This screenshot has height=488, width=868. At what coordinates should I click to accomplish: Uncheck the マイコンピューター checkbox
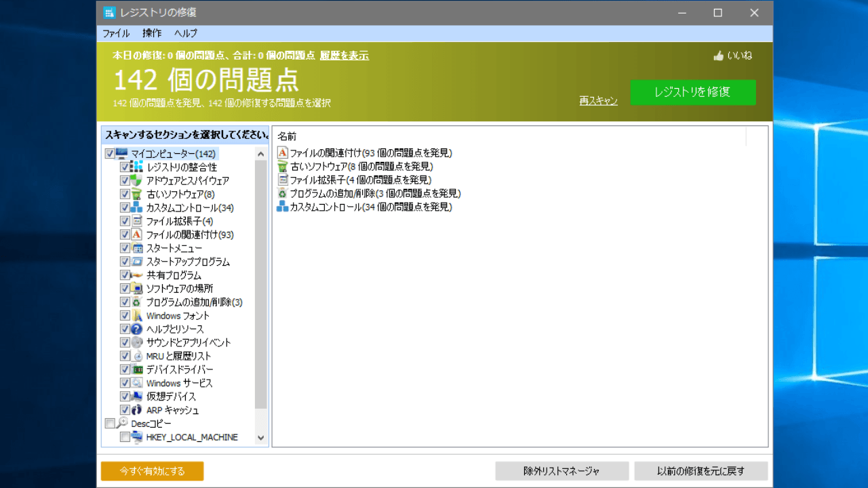[110, 154]
